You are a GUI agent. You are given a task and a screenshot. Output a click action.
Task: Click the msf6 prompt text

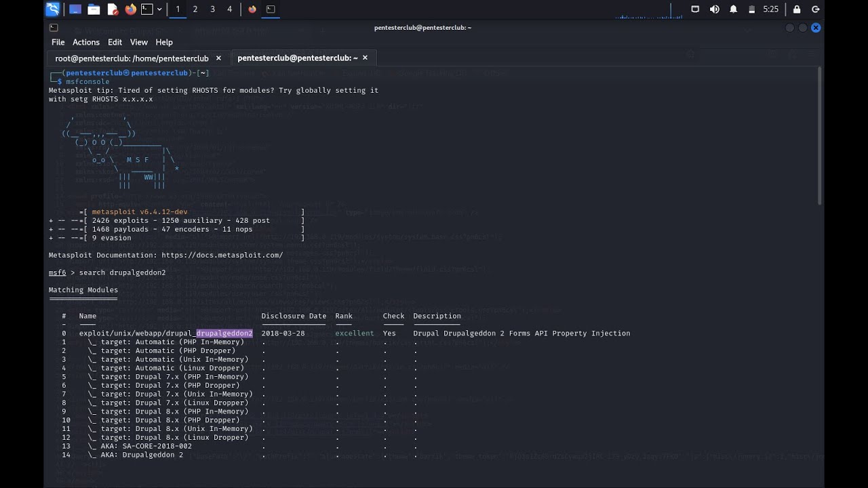coord(58,272)
